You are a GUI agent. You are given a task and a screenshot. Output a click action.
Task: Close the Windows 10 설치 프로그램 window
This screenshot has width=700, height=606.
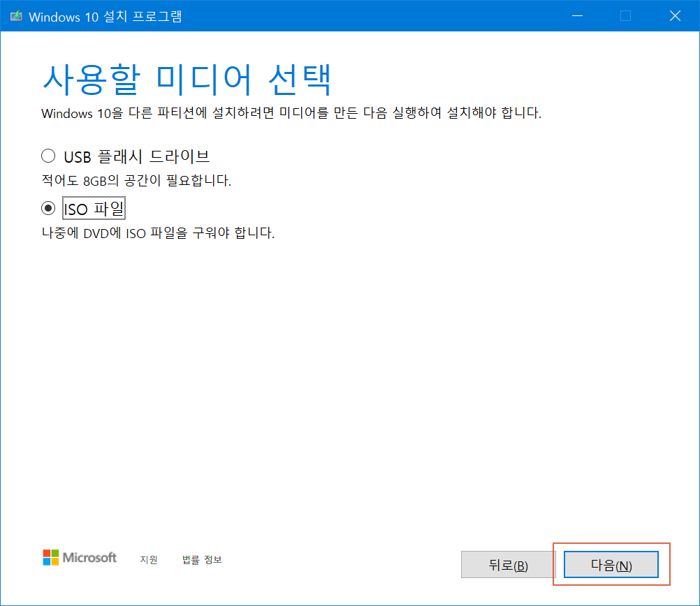[675, 16]
